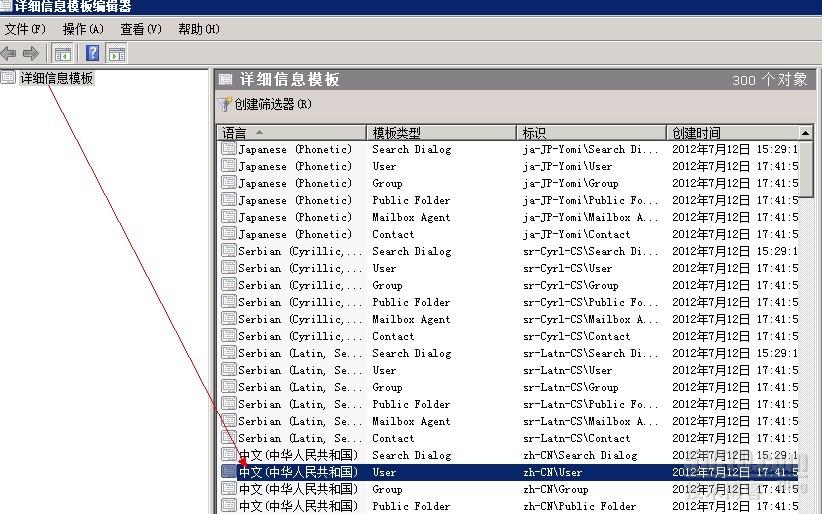Click zh-CN\Public Folder identifier cell
Viewport: 822px width, 514px height.
579,506
